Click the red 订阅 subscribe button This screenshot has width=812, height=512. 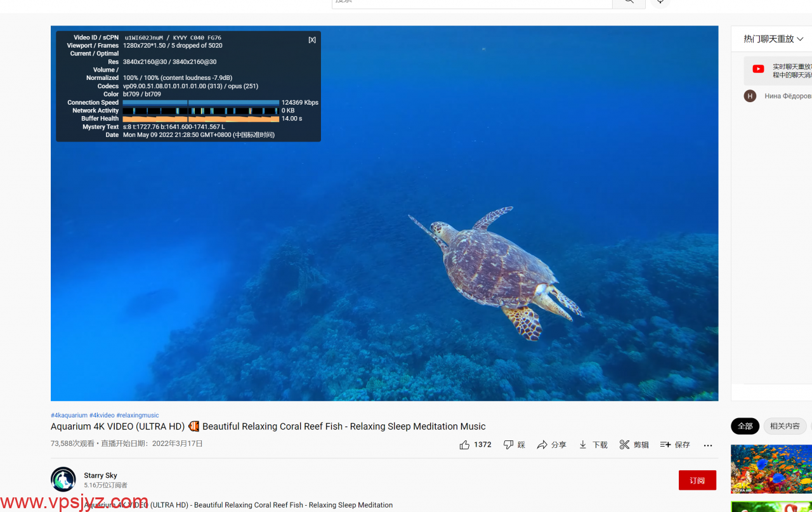pyautogui.click(x=697, y=480)
